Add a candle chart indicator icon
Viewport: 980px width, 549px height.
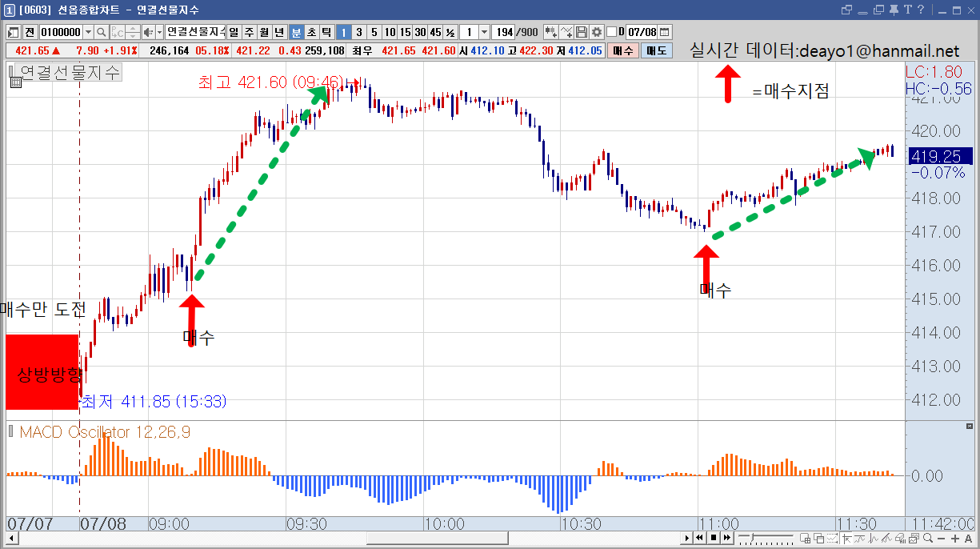point(551,32)
